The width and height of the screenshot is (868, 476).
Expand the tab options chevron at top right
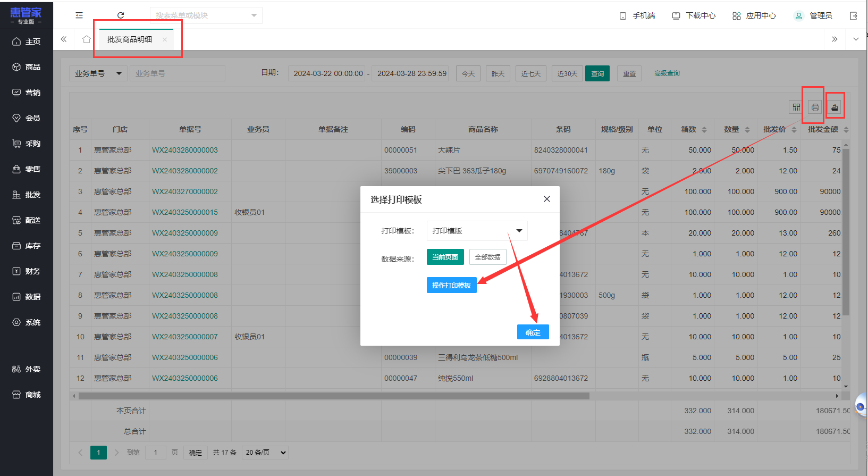click(856, 39)
